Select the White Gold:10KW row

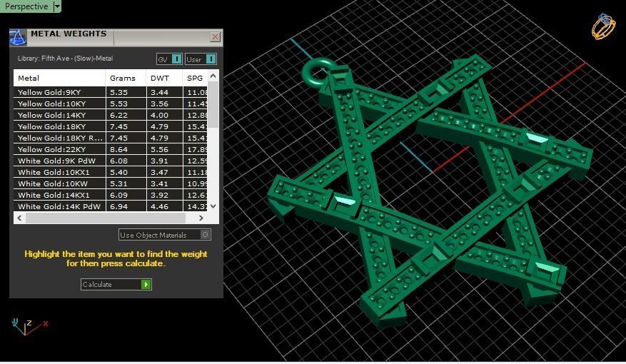(111, 184)
